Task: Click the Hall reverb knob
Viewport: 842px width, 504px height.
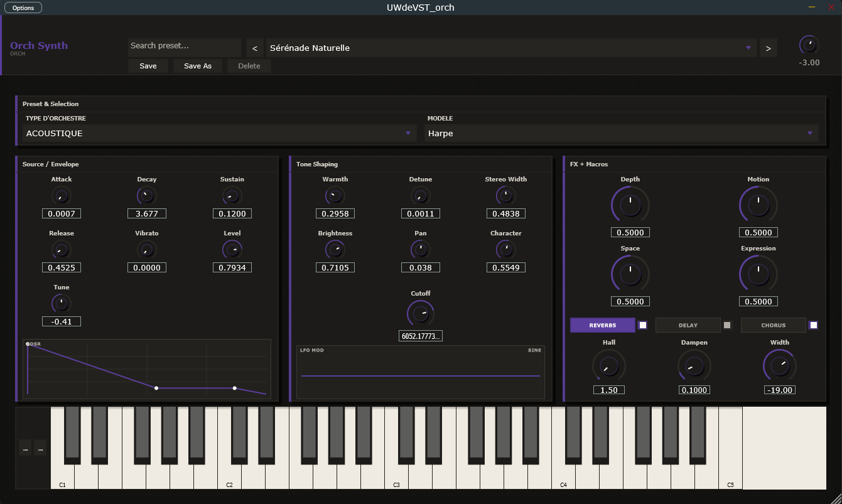Action: tap(608, 366)
